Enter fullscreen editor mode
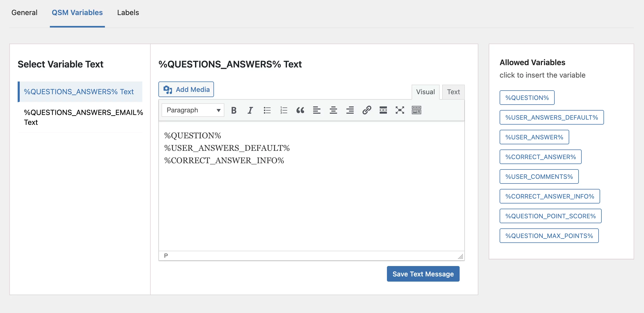Image resolution: width=644 pixels, height=313 pixels. click(x=400, y=110)
